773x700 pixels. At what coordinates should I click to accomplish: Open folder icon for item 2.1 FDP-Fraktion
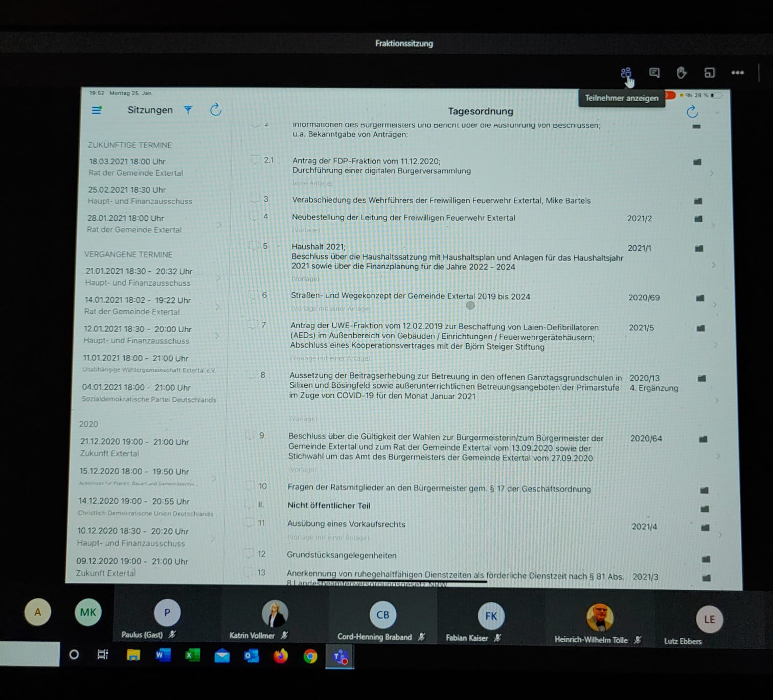click(x=697, y=162)
